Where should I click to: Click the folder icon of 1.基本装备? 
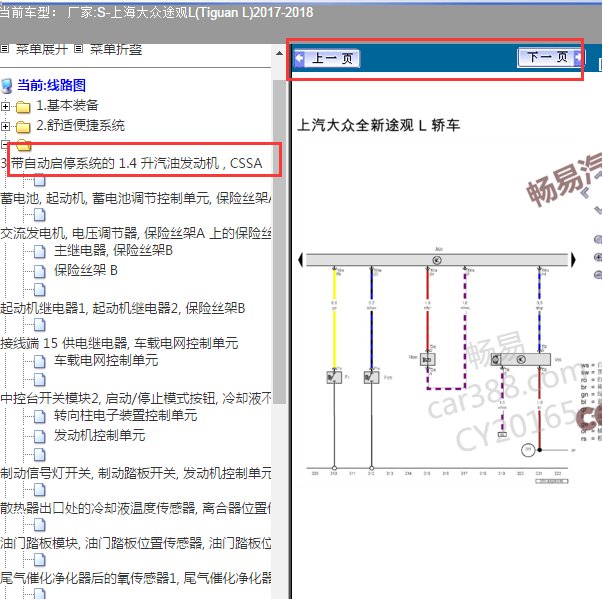(23, 107)
